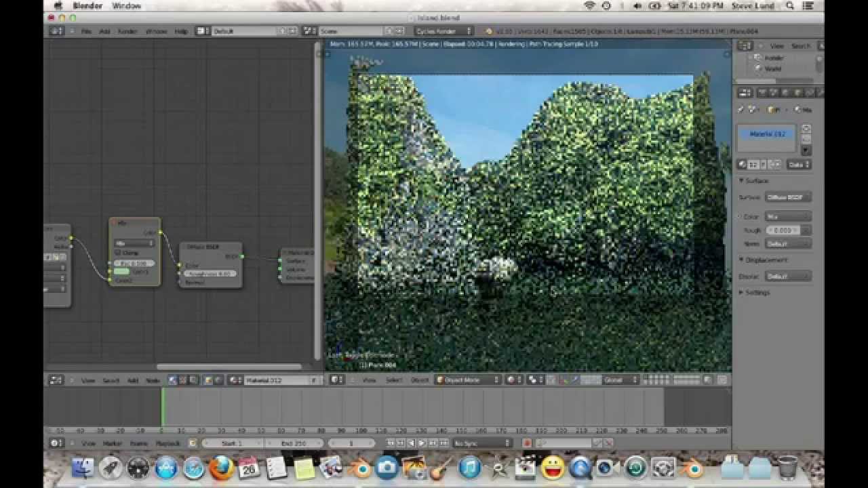Open the timeline editor type selector icon
This screenshot has width=868, height=488.
pos(57,443)
